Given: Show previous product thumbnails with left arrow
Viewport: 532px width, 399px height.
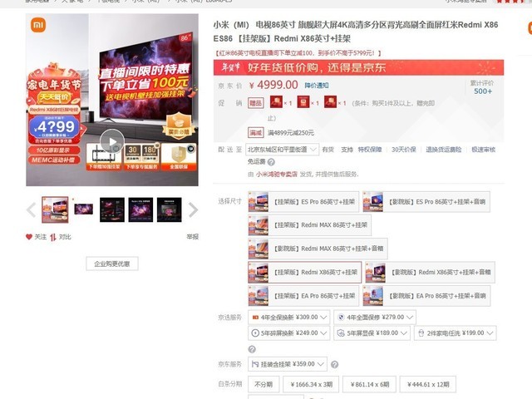Looking at the screenshot, I should [31, 210].
